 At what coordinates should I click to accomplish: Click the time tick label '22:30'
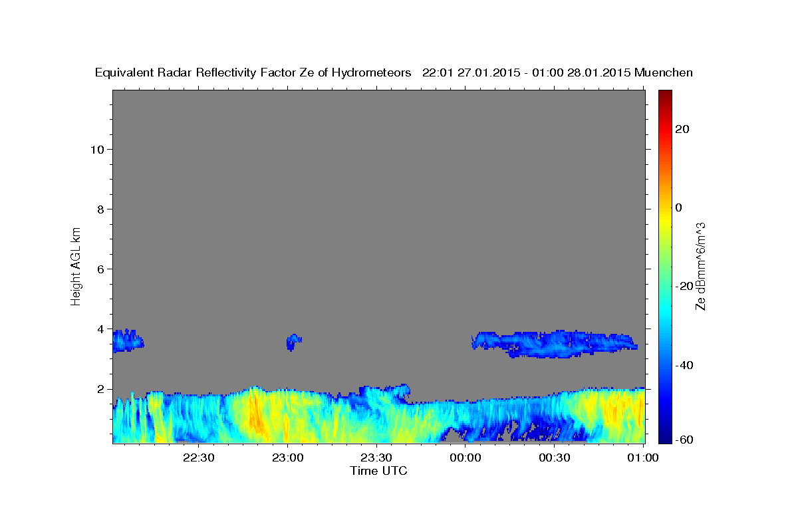[x=199, y=458]
